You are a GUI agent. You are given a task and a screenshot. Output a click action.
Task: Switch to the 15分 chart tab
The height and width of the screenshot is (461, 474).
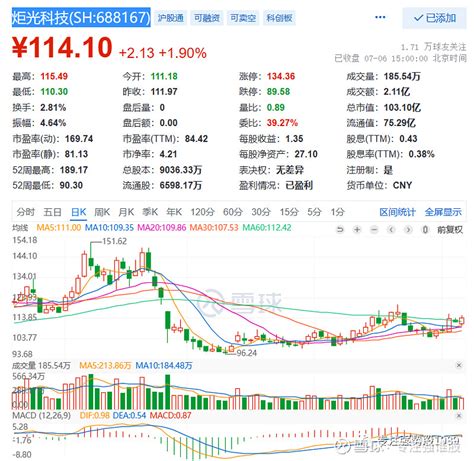tap(289, 212)
